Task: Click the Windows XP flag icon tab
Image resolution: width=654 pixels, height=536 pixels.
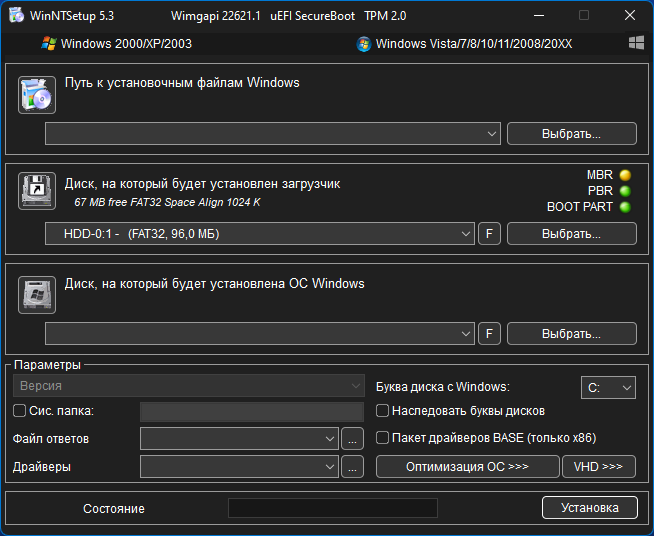Action: [48, 43]
